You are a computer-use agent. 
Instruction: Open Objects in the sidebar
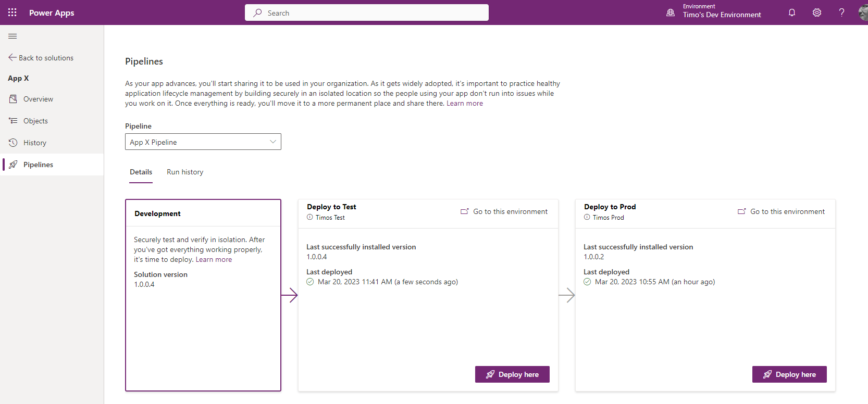pyautogui.click(x=35, y=121)
